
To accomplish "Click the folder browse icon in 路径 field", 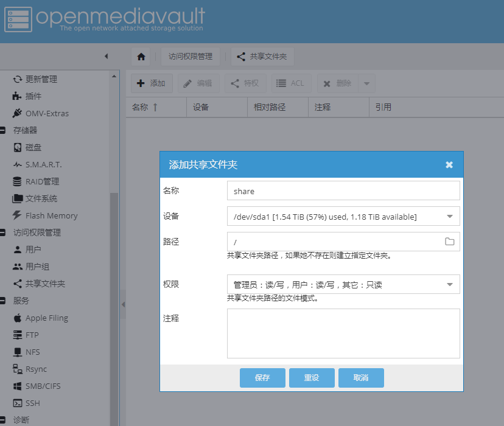I will (449, 241).
